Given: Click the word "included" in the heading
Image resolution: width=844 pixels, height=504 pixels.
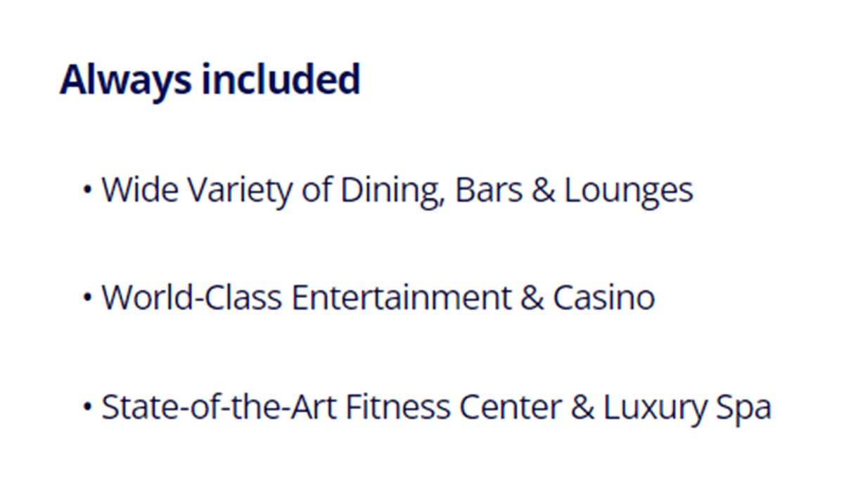Looking at the screenshot, I should 281,79.
